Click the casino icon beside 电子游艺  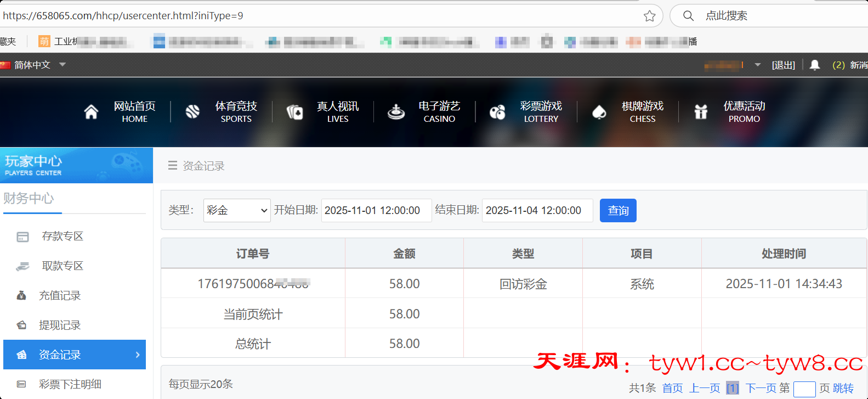(x=396, y=112)
